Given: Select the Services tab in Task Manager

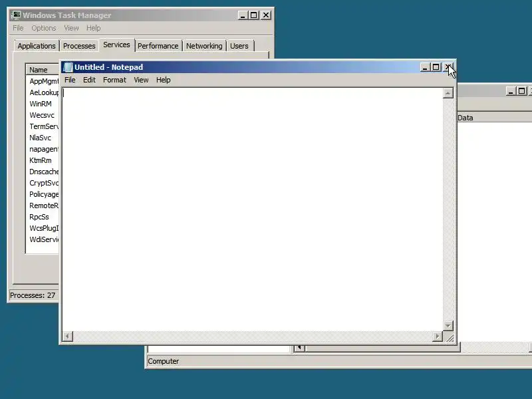Looking at the screenshot, I should click(x=116, y=45).
